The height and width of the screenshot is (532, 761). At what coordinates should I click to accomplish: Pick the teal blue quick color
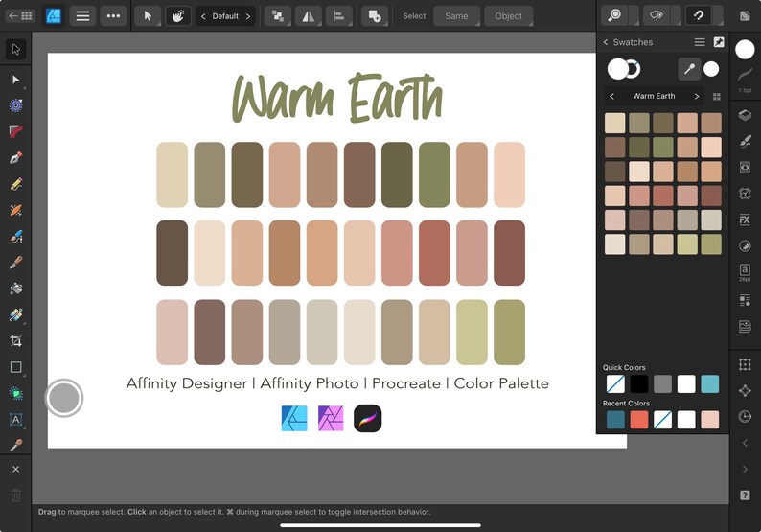click(709, 384)
